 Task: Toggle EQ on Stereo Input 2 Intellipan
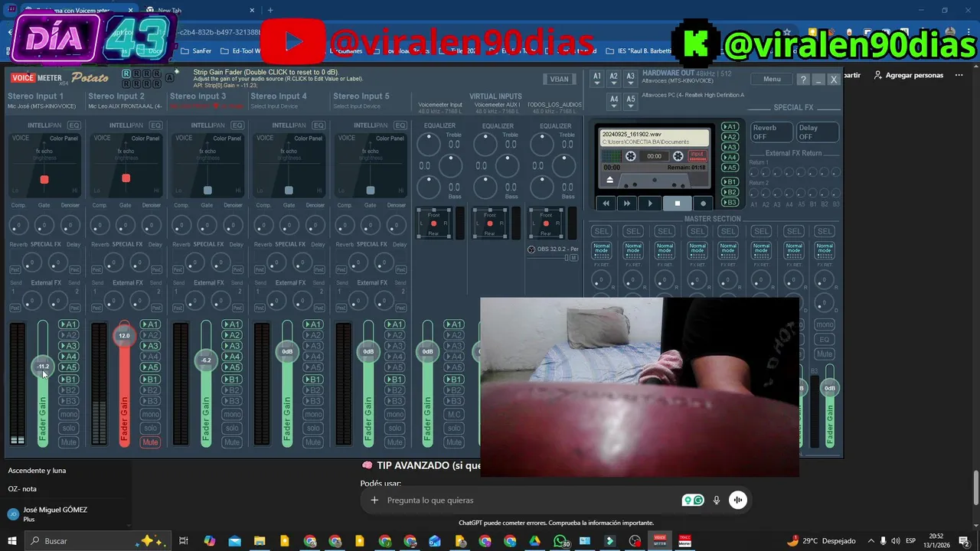tap(155, 126)
